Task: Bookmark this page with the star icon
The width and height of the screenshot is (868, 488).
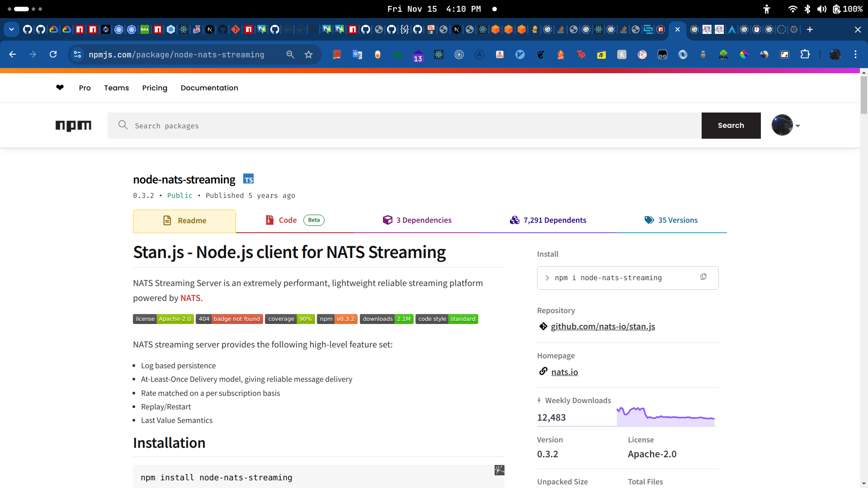Action: coord(309,54)
